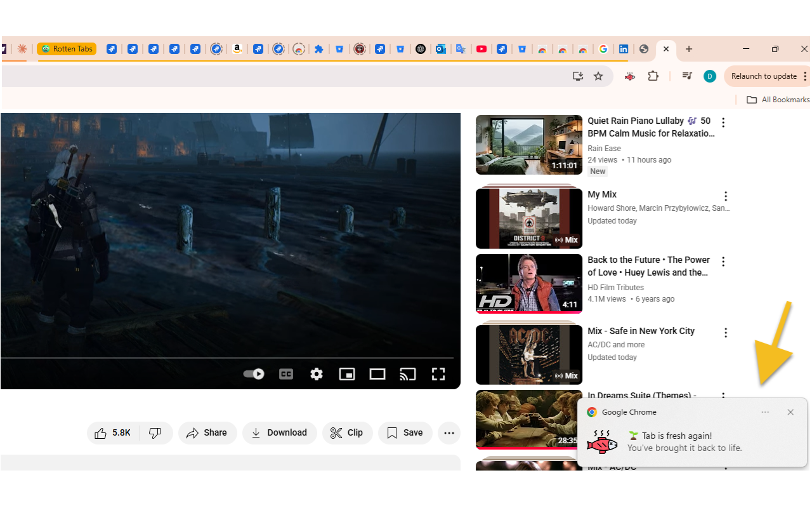This screenshot has width=812, height=508.
Task: Switch to the YouTube tab
Action: click(481, 49)
